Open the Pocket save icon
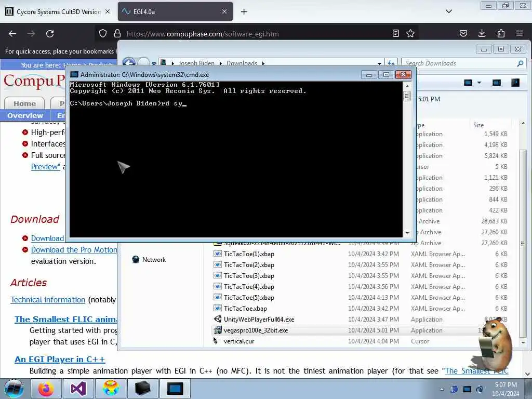Screen dimensions: 532x399 coord(463,33)
